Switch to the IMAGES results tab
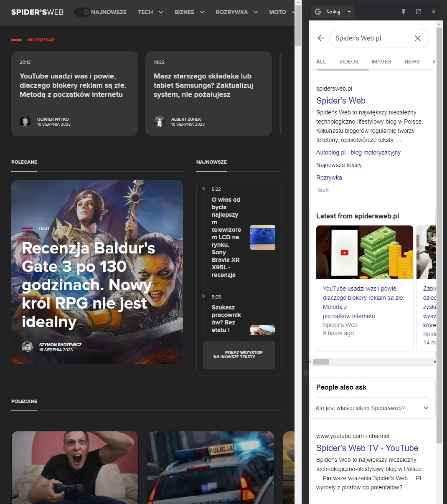The width and height of the screenshot is (447, 504). [381, 62]
